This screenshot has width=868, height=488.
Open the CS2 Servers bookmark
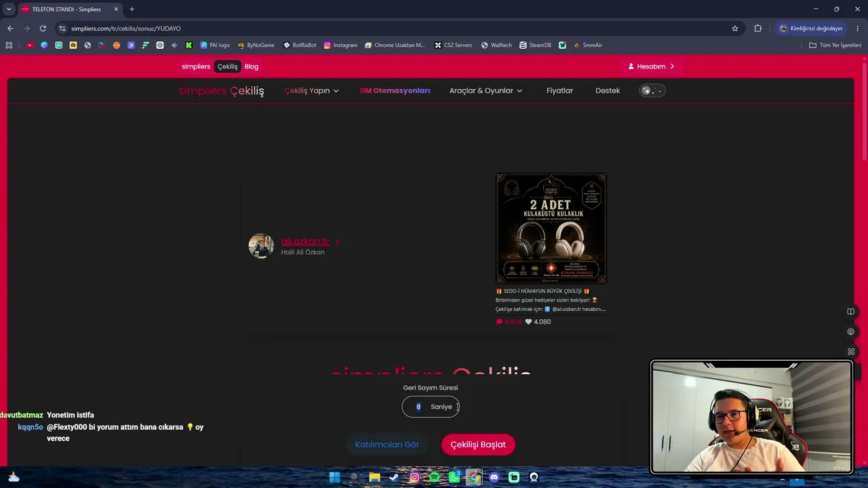click(453, 45)
